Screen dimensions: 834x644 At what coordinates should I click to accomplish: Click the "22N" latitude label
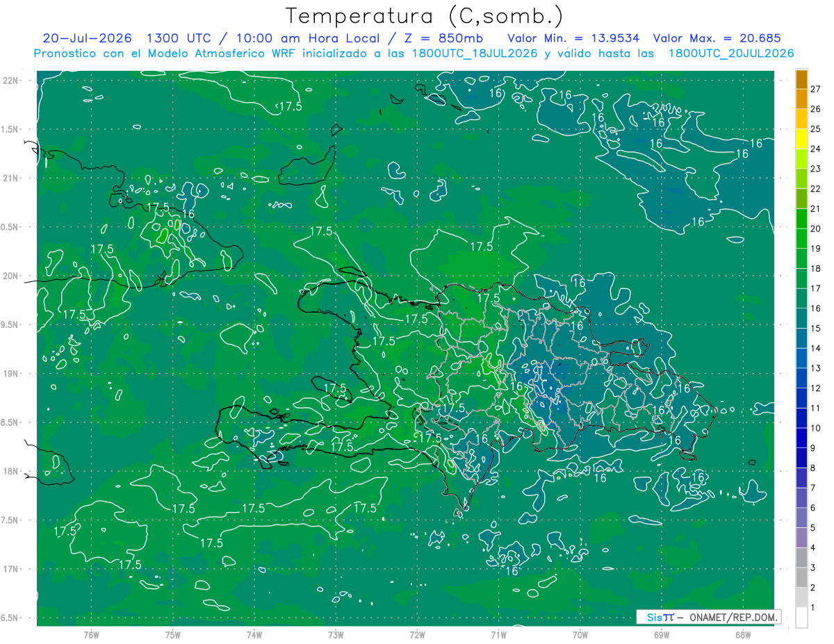click(10, 81)
